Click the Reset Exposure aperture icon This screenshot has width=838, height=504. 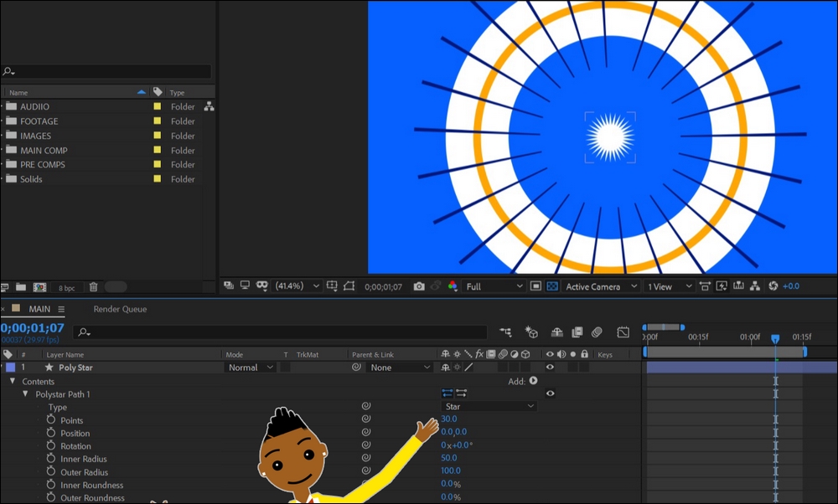[x=773, y=286]
